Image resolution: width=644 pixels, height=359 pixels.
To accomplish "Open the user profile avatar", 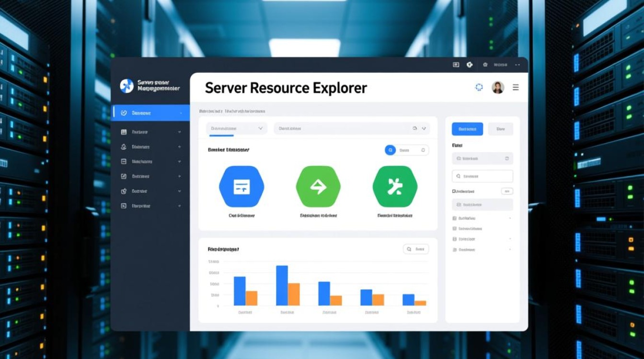I will click(x=498, y=87).
